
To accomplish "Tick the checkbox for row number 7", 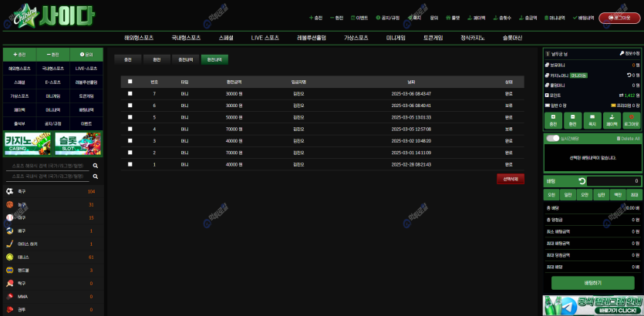I will (x=130, y=93).
